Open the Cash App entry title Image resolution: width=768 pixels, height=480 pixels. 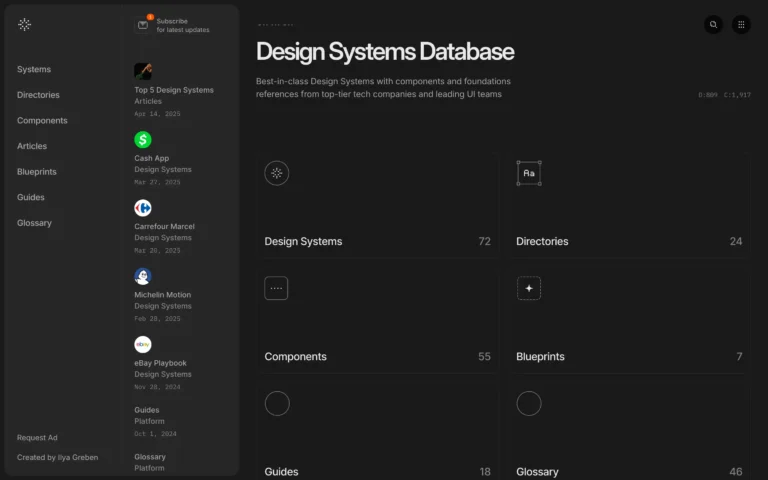point(152,158)
